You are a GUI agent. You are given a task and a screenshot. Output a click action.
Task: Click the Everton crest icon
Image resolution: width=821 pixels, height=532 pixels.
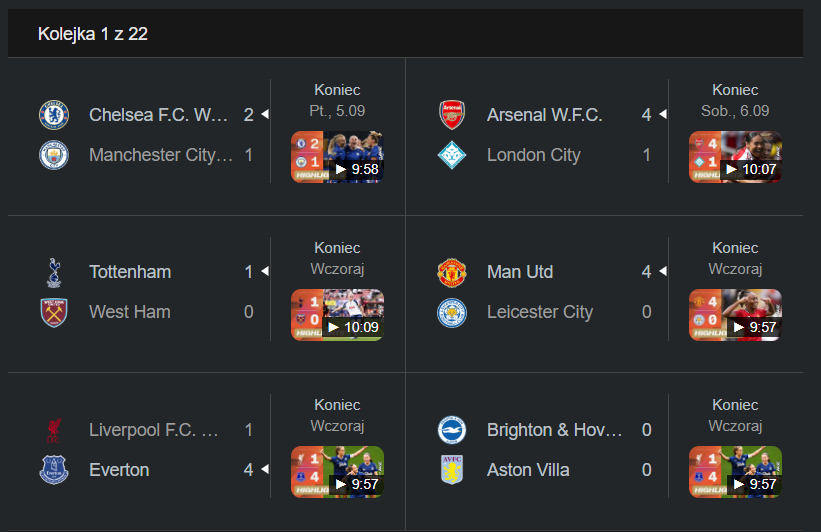pos(54,470)
